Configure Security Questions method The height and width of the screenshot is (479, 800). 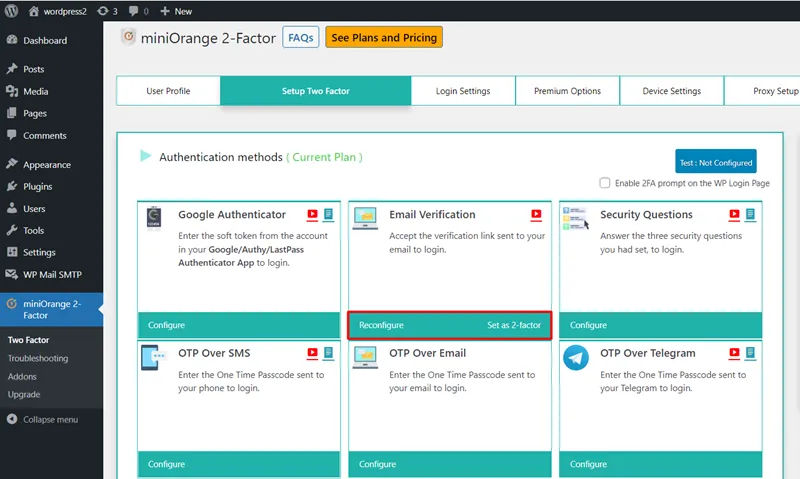click(588, 325)
